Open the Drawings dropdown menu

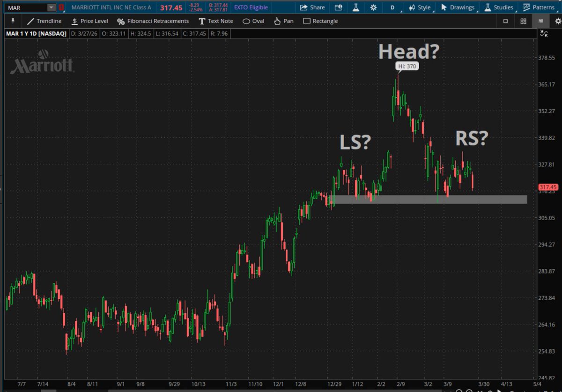coord(458,7)
